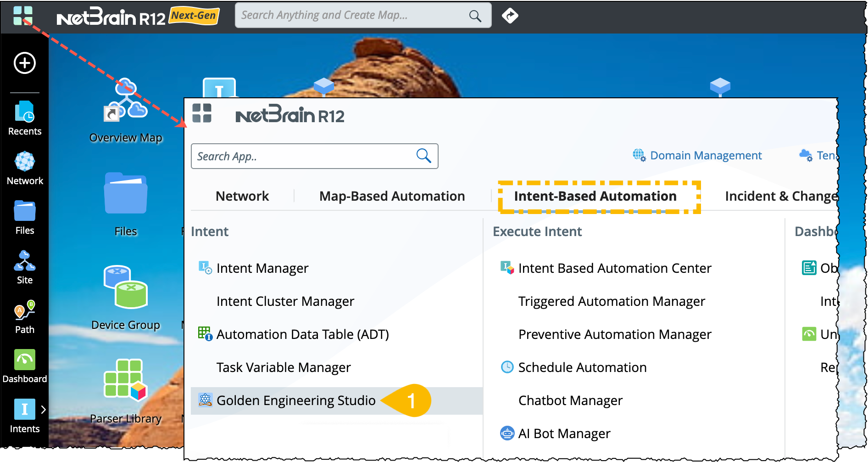Open Preventive Automation Manager
Viewport: 868px width, 462px height.
[x=615, y=334]
